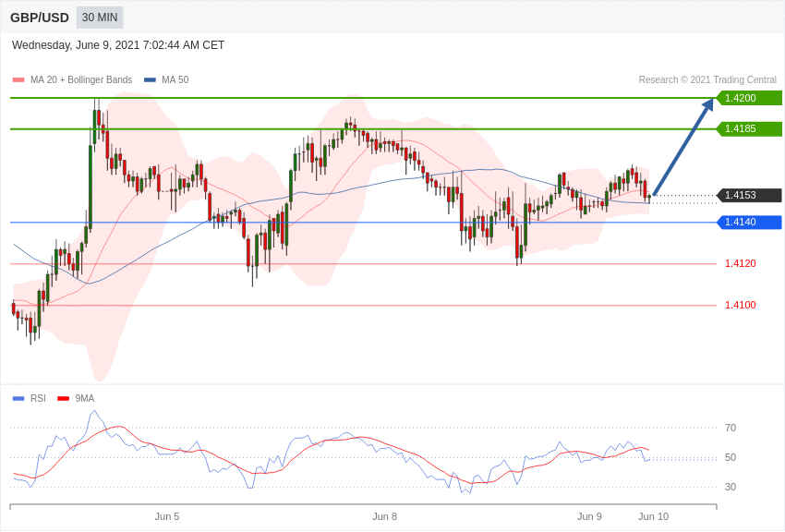Click the Jun 9 date axis label
This screenshot has height=532, width=785.
coord(589,516)
